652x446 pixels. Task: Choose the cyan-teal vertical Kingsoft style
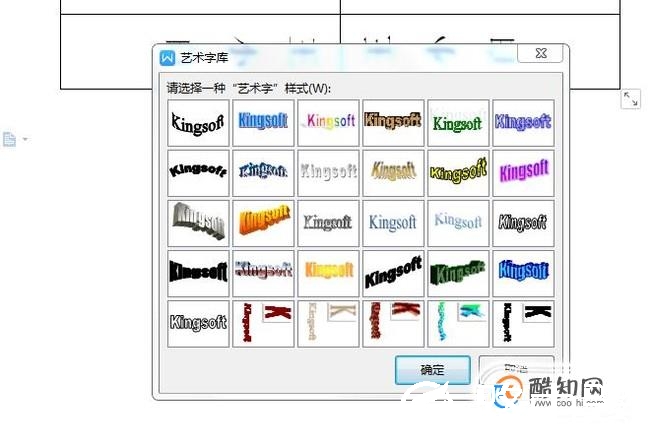click(x=458, y=324)
